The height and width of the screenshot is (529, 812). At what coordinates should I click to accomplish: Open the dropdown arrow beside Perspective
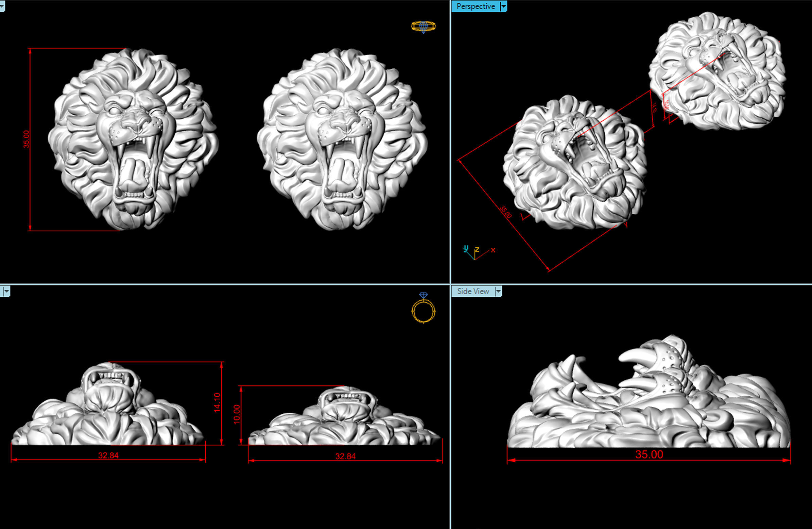tap(503, 6)
